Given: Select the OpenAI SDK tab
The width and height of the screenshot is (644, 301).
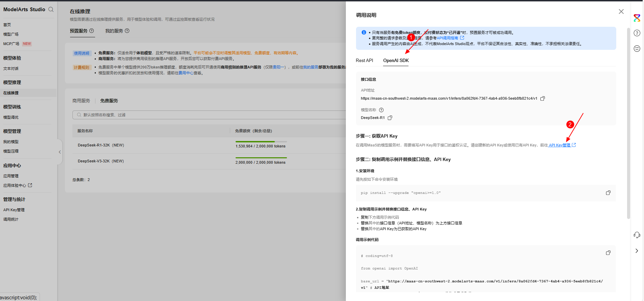Looking at the screenshot, I should pyautogui.click(x=396, y=60).
